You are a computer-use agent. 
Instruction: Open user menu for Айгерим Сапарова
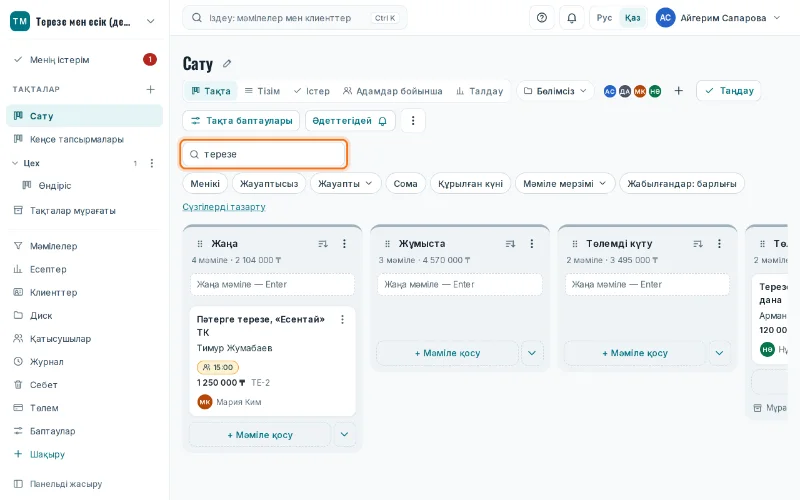click(718, 18)
